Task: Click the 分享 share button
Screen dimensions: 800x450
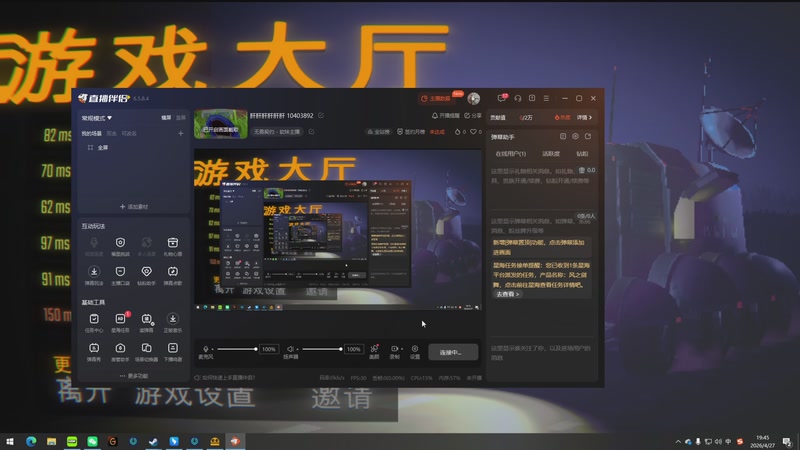Action: [x=473, y=116]
